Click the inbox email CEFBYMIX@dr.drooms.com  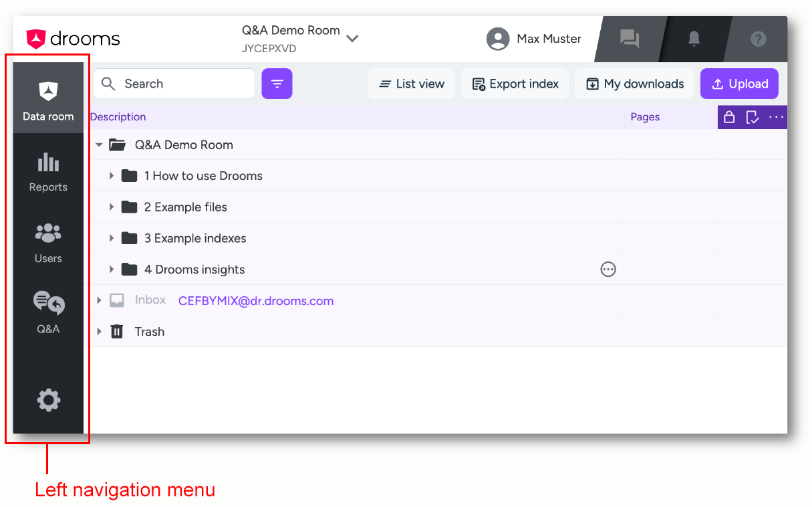256,301
